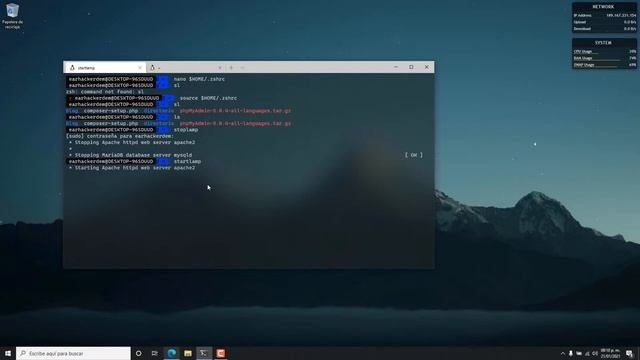This screenshot has width=640, height=360.
Task: Open Task View on the taskbar
Action: [x=155, y=353]
